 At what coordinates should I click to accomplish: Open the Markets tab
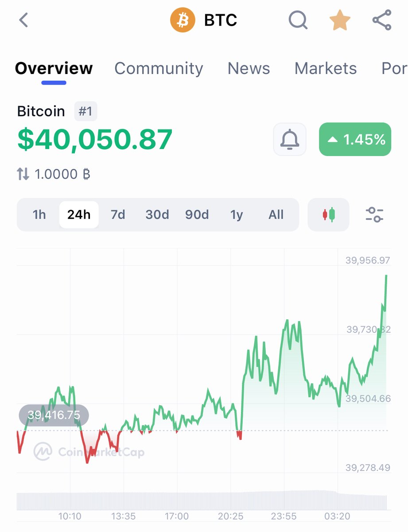pos(326,68)
